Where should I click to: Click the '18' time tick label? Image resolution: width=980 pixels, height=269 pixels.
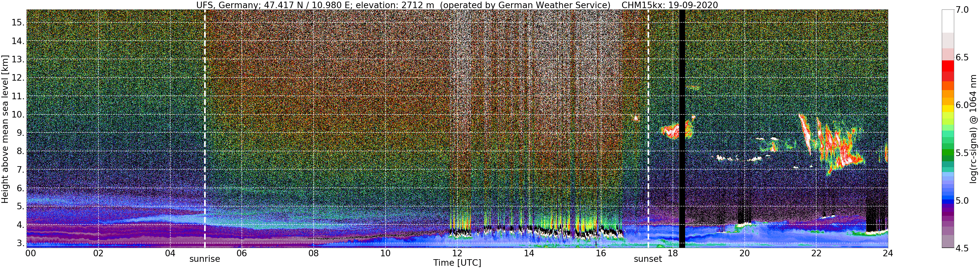[673, 253]
